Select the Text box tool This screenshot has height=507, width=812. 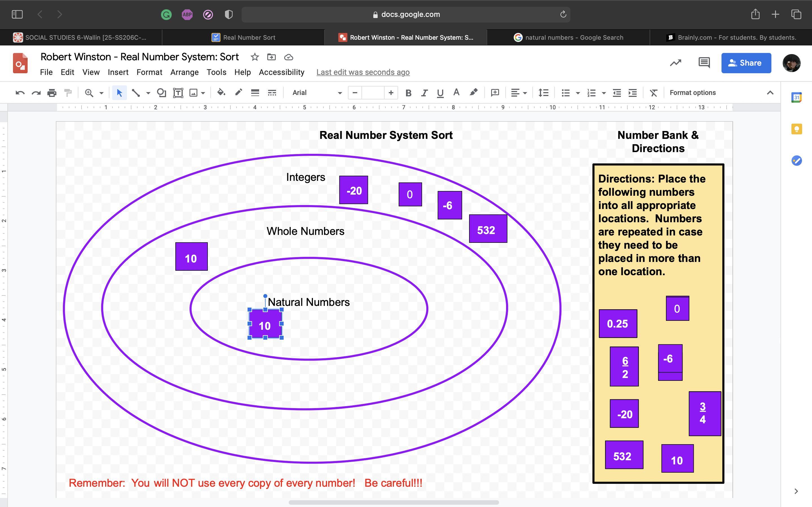pos(178,93)
